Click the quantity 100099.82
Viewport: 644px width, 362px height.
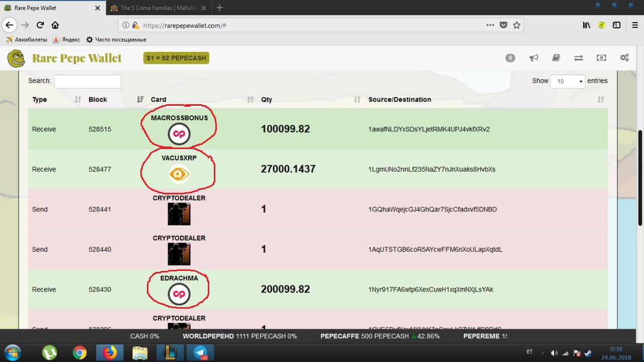285,129
